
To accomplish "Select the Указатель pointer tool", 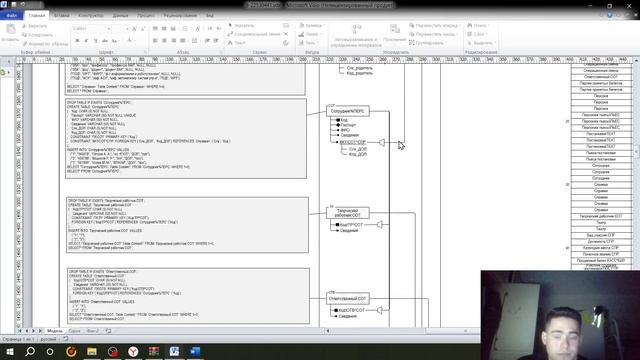I will pos(241,25).
